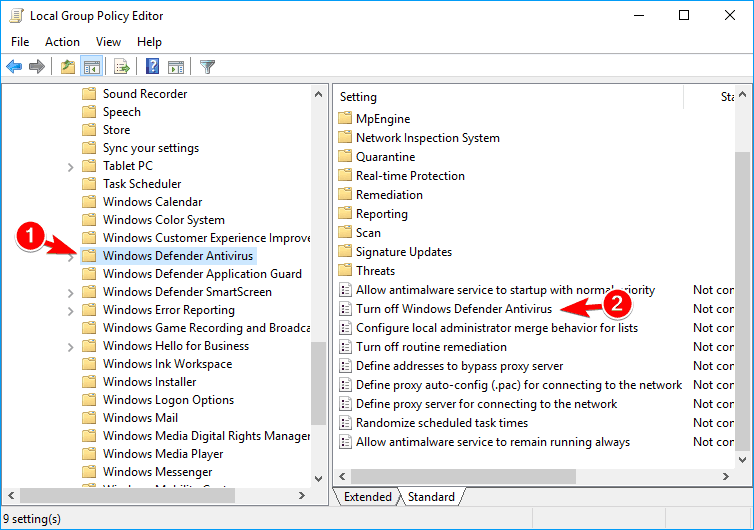Open the Network Inspection System folder
The height and width of the screenshot is (530, 754).
tap(427, 138)
